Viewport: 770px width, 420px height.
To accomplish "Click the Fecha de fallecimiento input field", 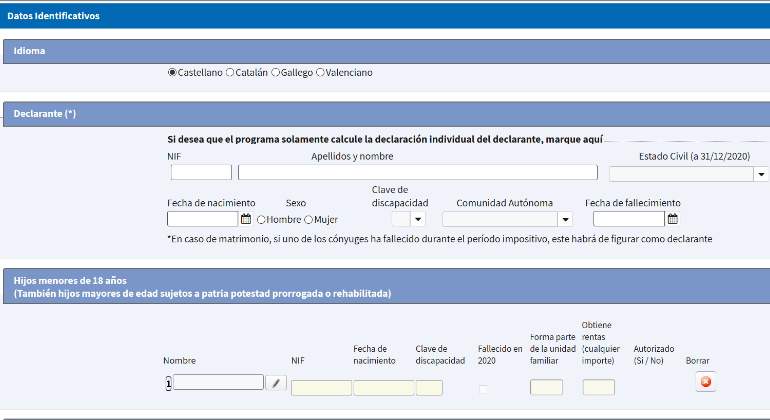I will pyautogui.click(x=629, y=219).
